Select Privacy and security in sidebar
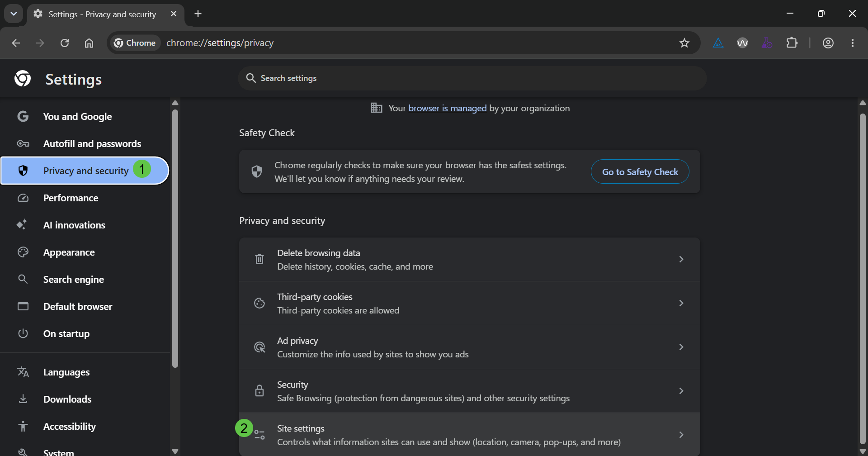The image size is (868, 456). click(85, 171)
